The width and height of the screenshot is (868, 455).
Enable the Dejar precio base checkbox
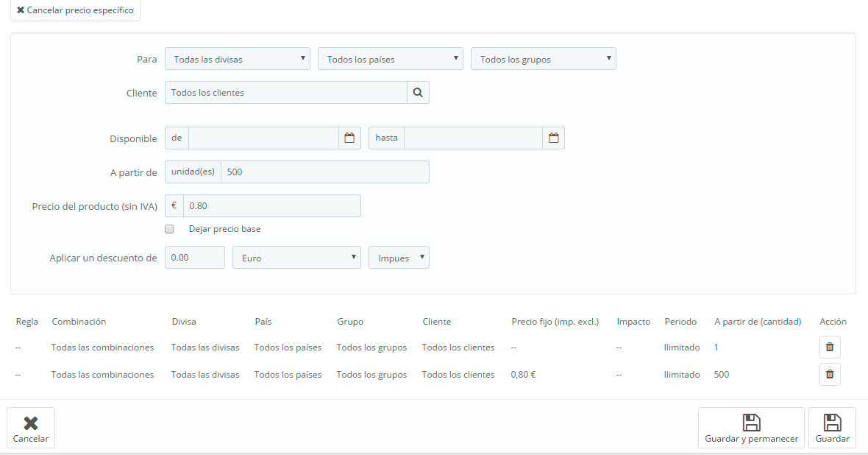[x=169, y=229]
